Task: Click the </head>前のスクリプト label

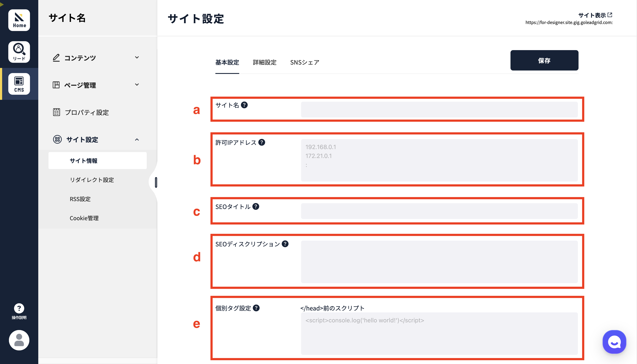Action: pos(332,308)
